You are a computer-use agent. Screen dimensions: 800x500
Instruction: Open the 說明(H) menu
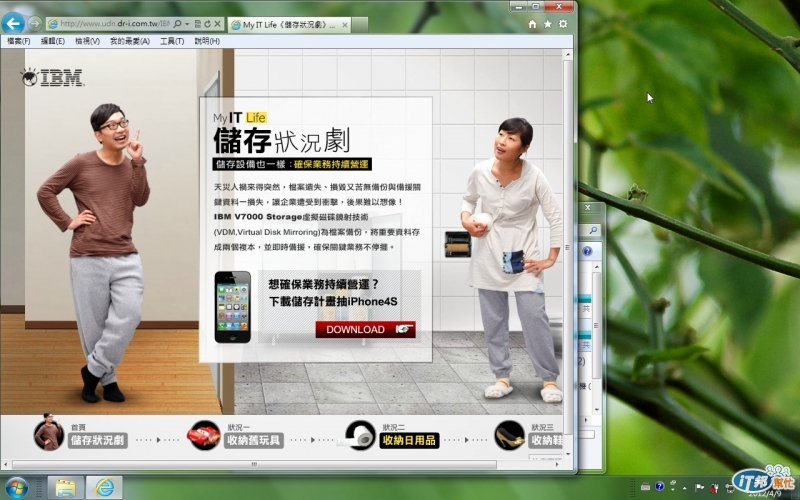click(207, 41)
